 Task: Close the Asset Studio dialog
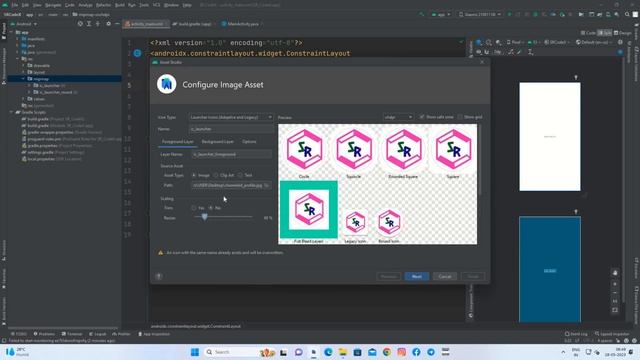click(482, 62)
